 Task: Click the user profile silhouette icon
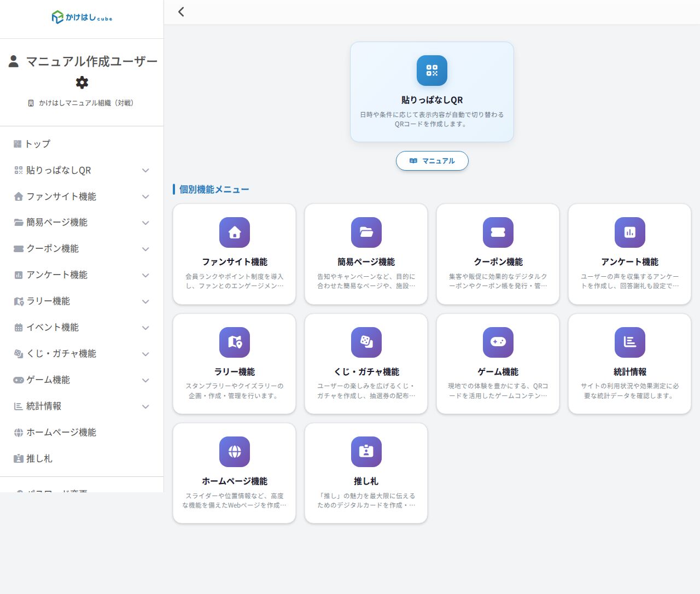click(14, 61)
